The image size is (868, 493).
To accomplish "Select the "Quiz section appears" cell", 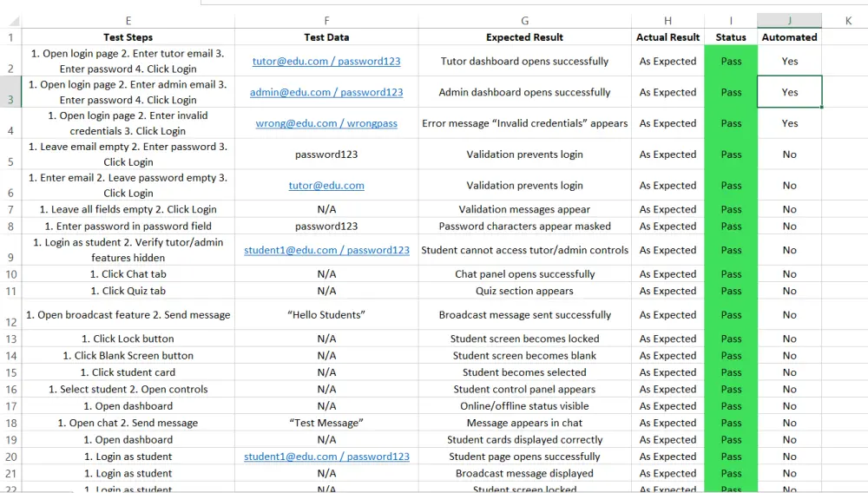I will (x=525, y=291).
